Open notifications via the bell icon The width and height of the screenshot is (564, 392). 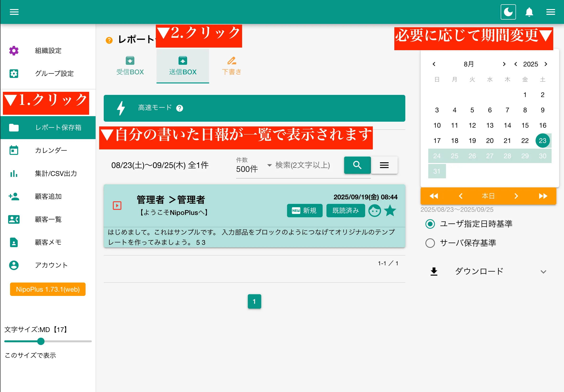529,12
